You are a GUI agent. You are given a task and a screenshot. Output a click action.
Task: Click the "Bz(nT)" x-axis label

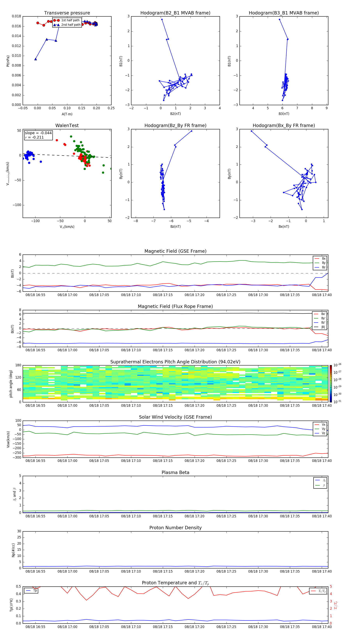[175, 227]
